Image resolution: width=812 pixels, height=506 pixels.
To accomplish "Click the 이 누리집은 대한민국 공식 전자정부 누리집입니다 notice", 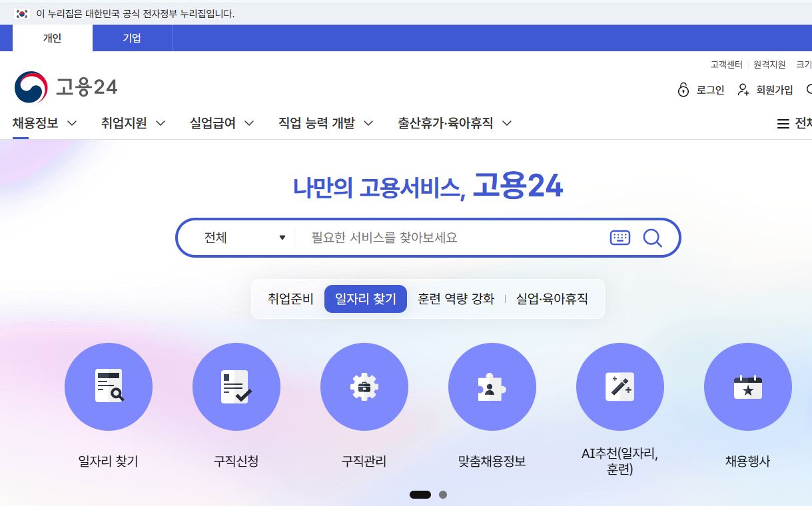I will [135, 13].
